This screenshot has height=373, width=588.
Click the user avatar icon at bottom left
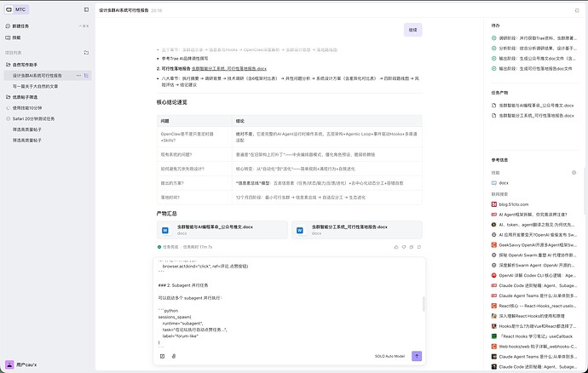click(9, 364)
